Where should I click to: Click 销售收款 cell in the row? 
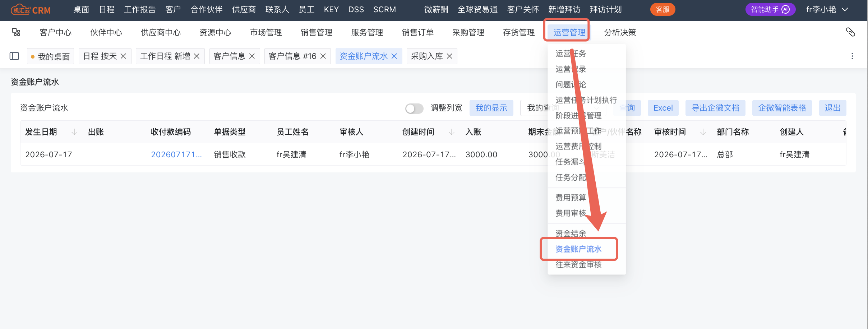pos(230,154)
